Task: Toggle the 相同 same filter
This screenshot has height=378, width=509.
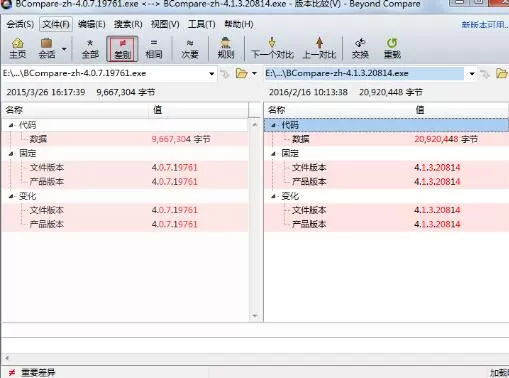Action: click(x=154, y=49)
